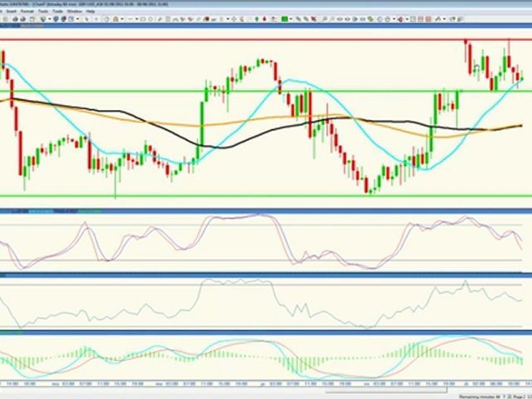The width and height of the screenshot is (532, 399).
Task: Click the red X delete icon
Action: point(314,19)
